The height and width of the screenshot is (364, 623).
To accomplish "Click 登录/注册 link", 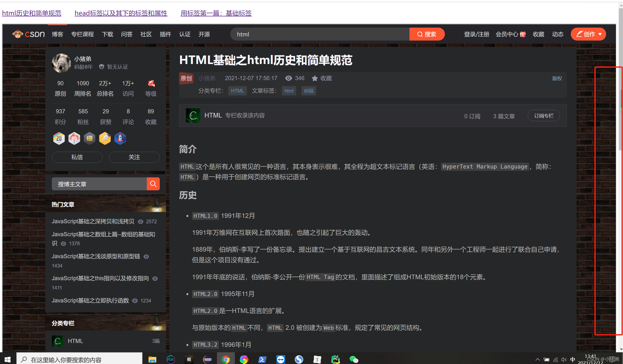I will (476, 34).
